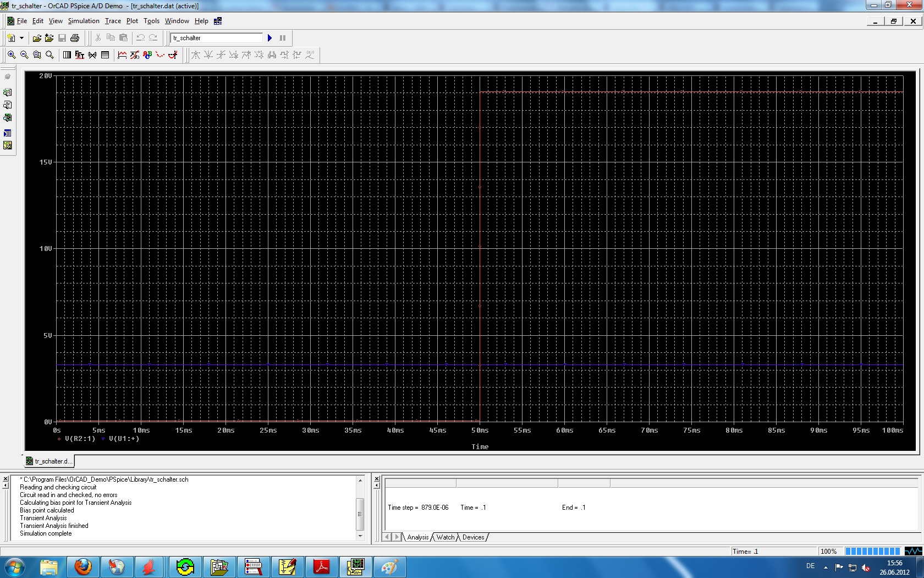Image resolution: width=924 pixels, height=578 pixels.
Task: Click the yellow Simulation Status sidebar icon
Action: click(x=8, y=145)
